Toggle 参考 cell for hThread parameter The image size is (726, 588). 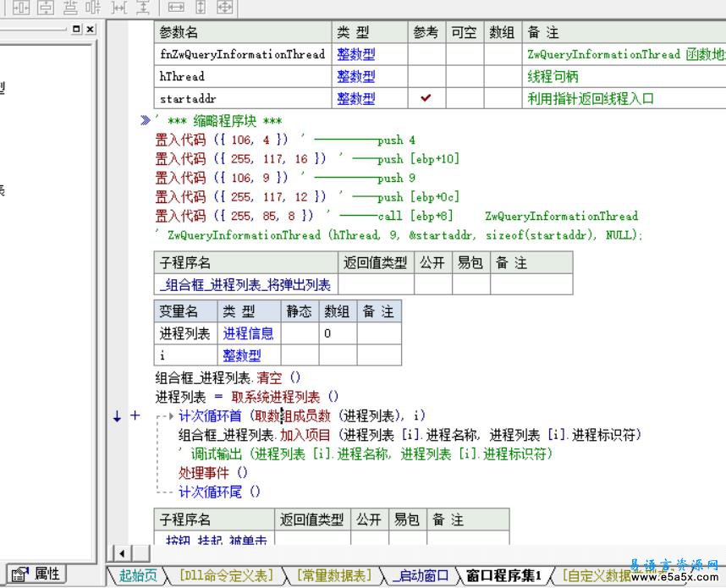(x=426, y=76)
